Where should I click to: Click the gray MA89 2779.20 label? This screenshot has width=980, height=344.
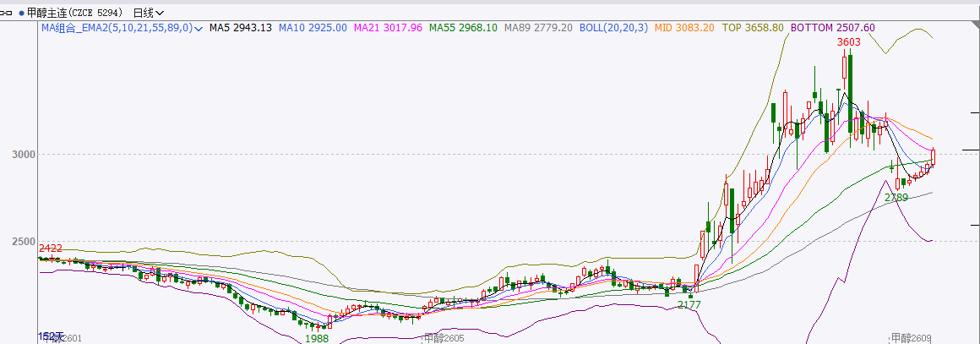pos(538,28)
